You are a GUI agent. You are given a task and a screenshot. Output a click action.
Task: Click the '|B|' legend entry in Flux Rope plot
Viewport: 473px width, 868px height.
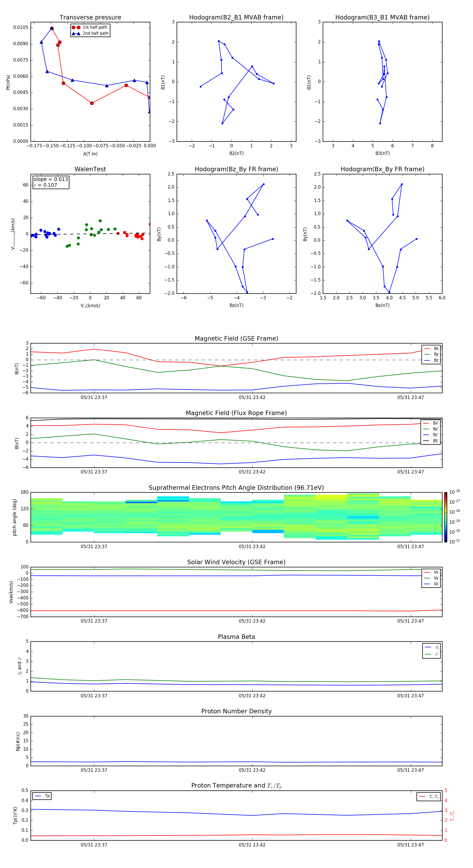coord(431,441)
